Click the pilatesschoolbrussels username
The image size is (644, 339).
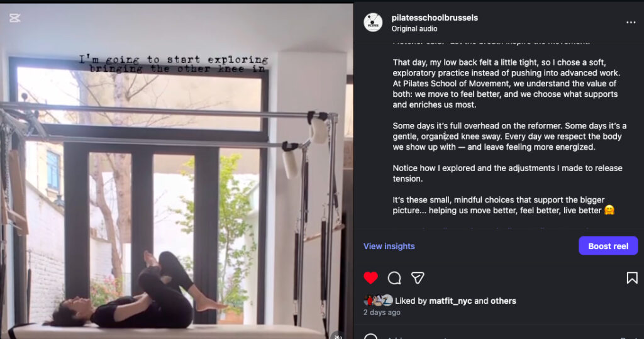(x=435, y=18)
